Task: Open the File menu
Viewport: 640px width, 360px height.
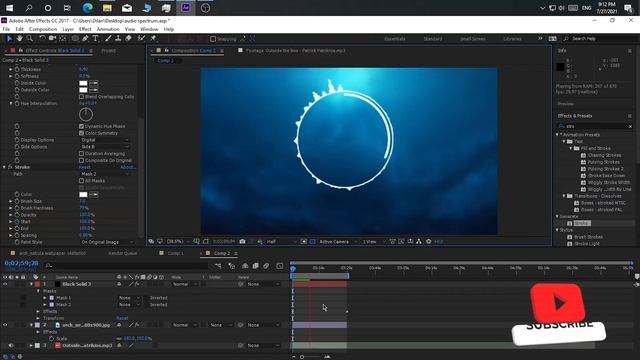Action: coord(6,29)
